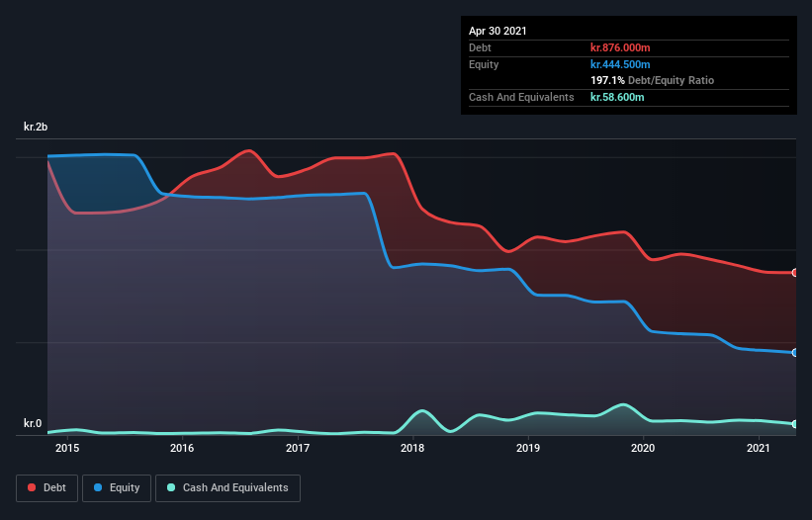812x520 pixels.
Task: Select the 2018 x-axis label
Action: click(x=412, y=448)
